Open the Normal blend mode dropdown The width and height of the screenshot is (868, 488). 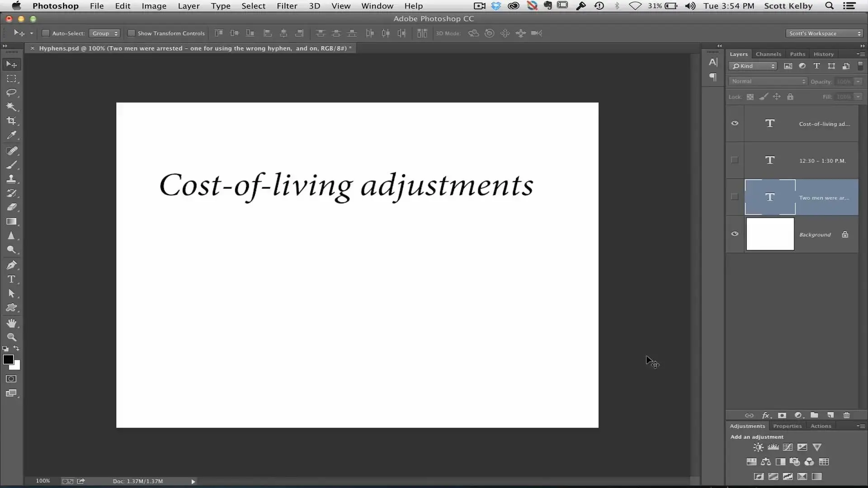768,81
